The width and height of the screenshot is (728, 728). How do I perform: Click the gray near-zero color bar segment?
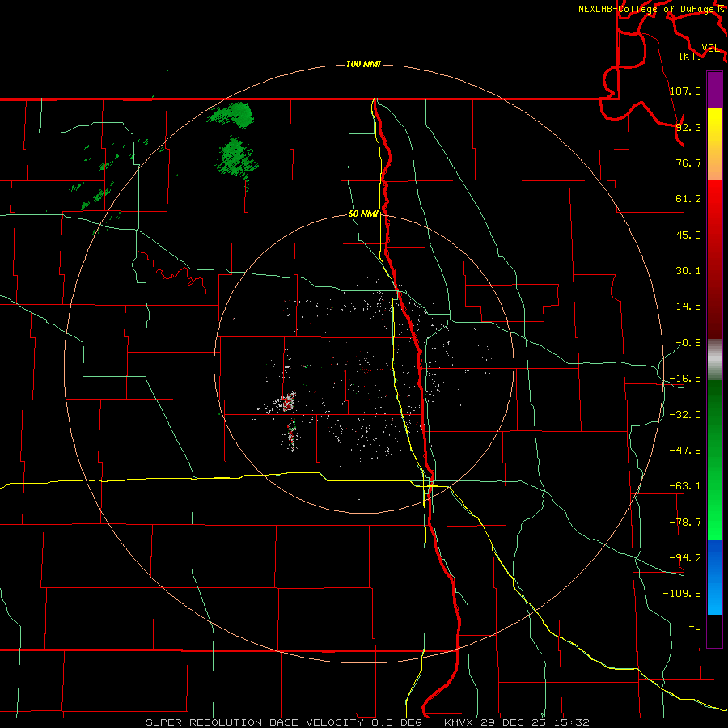point(714,360)
